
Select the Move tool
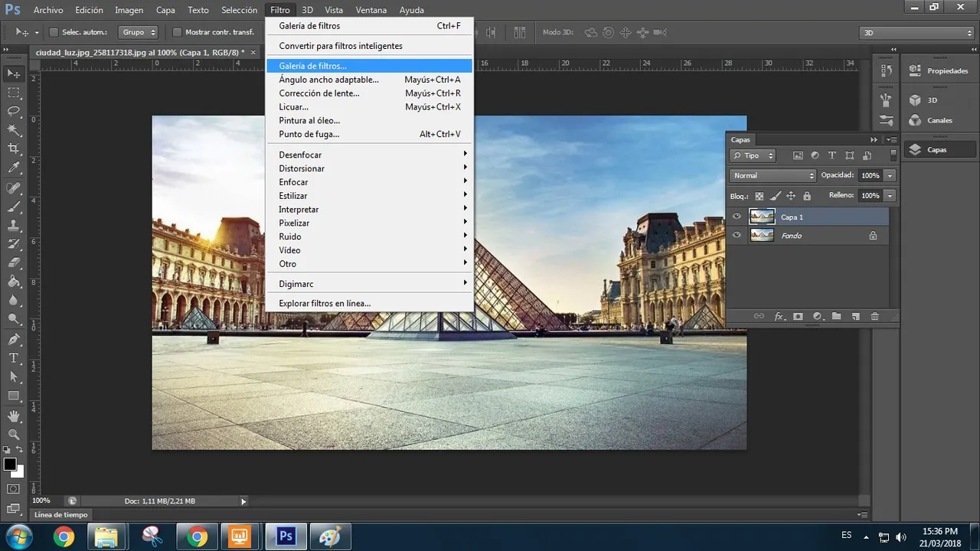point(14,73)
